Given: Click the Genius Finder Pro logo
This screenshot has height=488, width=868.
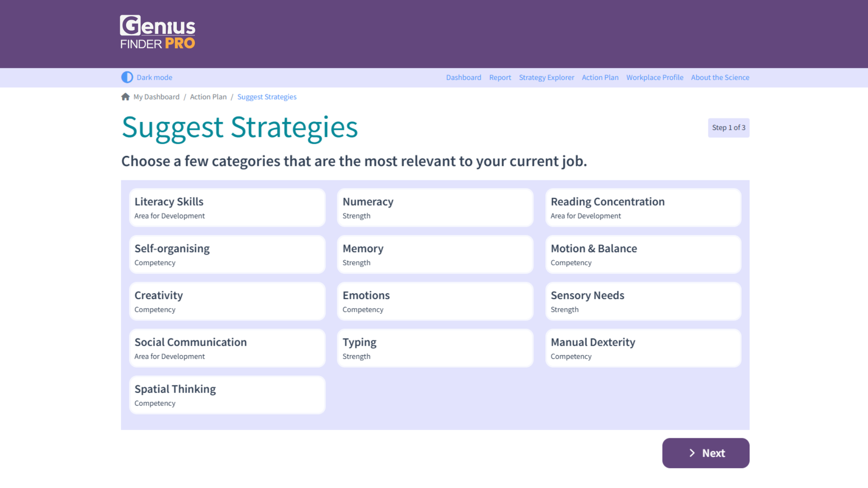Looking at the screenshot, I should pos(157,32).
